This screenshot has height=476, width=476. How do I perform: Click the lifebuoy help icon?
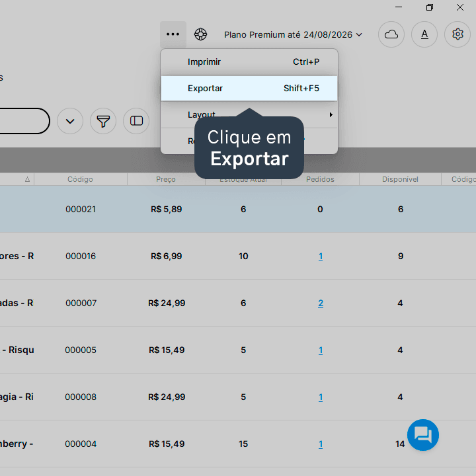point(201,34)
